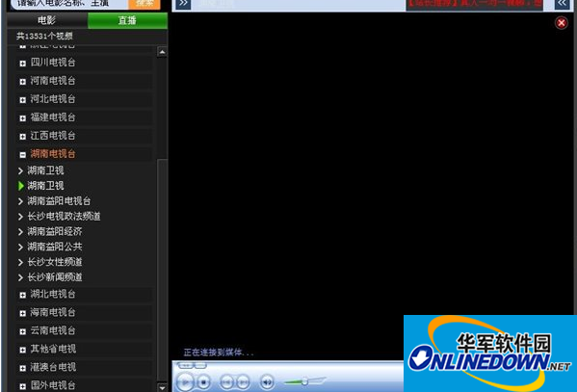Image resolution: width=577 pixels, height=392 pixels.
Task: Click the 共13531个视频 video count label
Action: pyautogui.click(x=44, y=36)
